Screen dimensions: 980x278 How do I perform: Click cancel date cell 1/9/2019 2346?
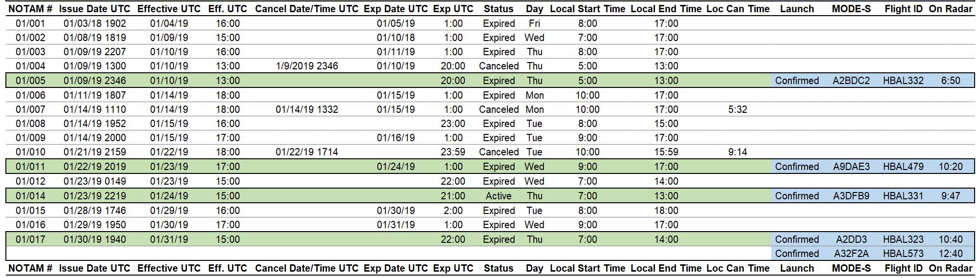(x=306, y=66)
